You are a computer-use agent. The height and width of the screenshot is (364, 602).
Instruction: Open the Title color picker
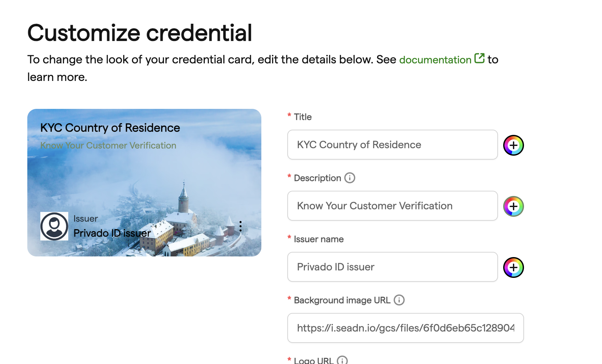(x=513, y=145)
